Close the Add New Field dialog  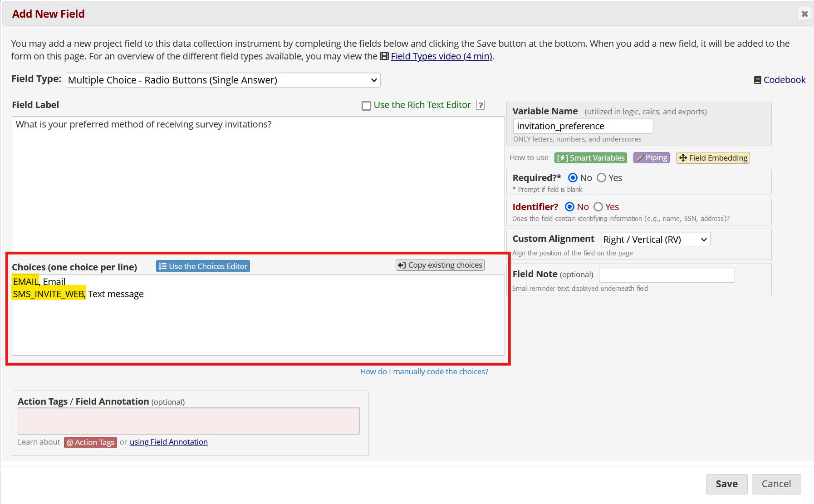click(x=804, y=14)
